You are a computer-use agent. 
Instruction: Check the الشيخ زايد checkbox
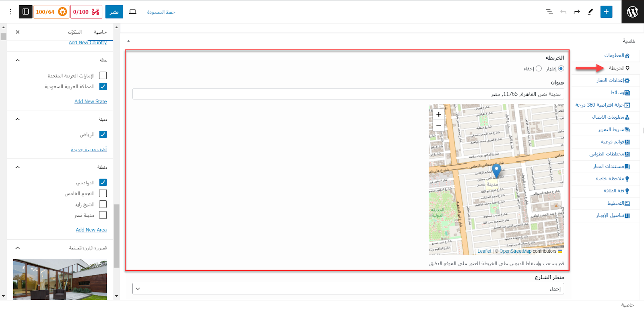click(103, 204)
